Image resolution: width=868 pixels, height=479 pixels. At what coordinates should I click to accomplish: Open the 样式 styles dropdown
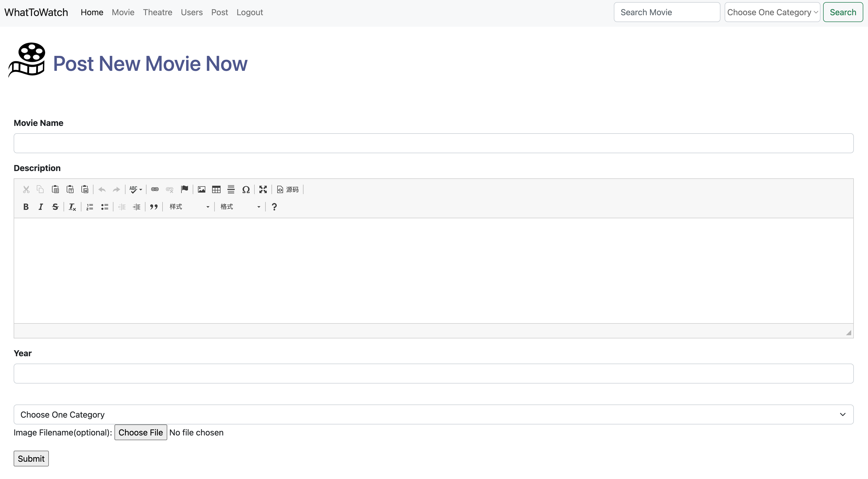(x=189, y=207)
